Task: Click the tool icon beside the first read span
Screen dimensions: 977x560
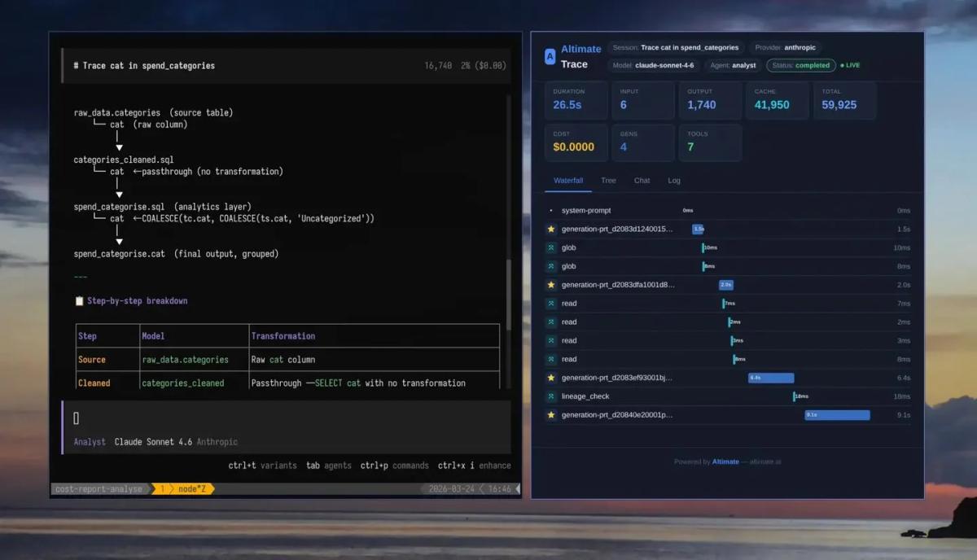Action: pos(552,303)
